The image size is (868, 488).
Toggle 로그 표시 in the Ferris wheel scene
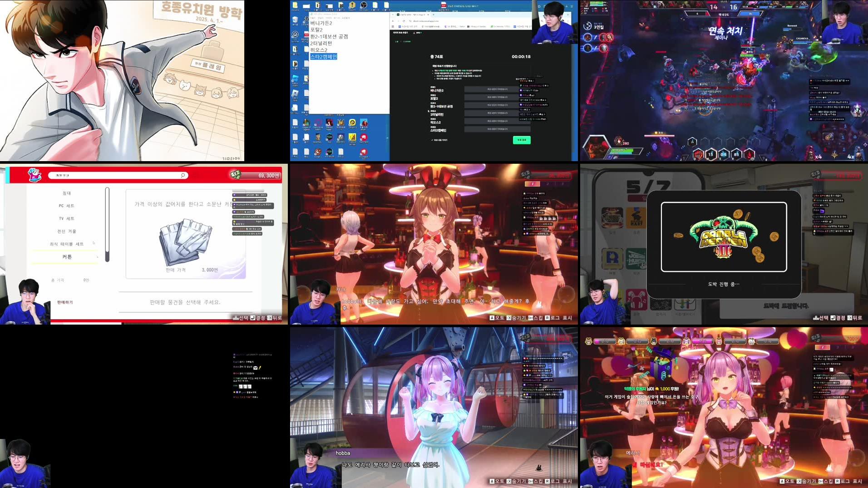tap(558, 481)
